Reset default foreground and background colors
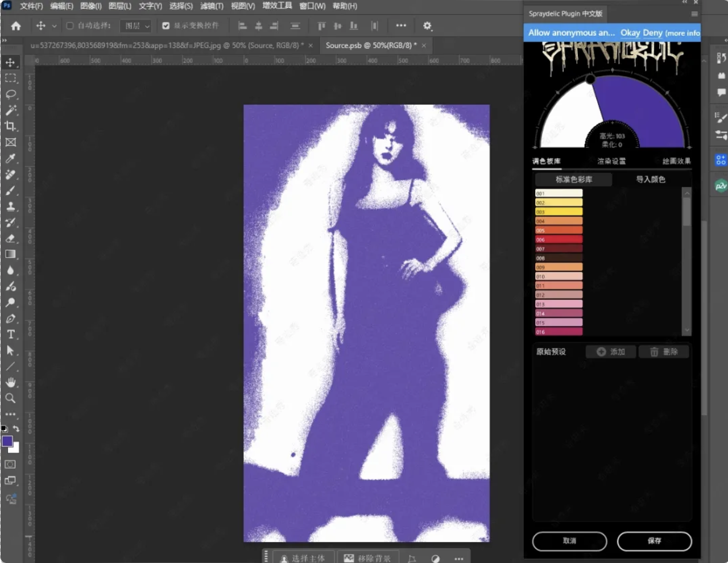The height and width of the screenshot is (563, 728). tap(4, 428)
